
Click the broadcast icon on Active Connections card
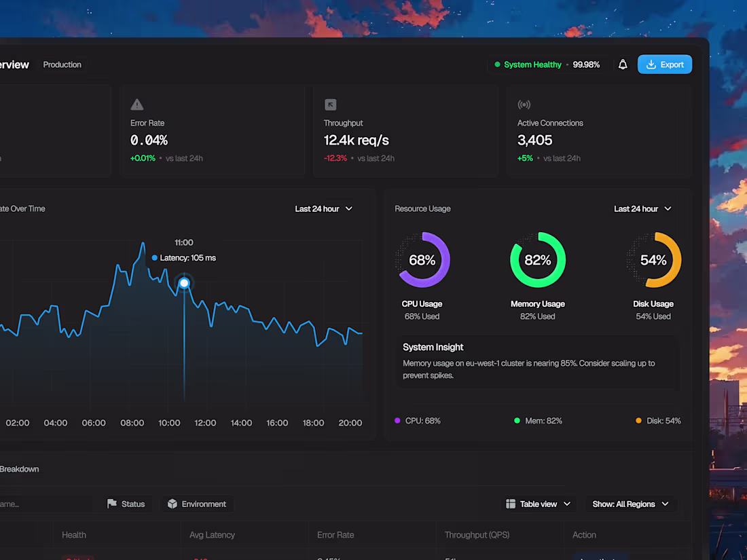coord(524,105)
